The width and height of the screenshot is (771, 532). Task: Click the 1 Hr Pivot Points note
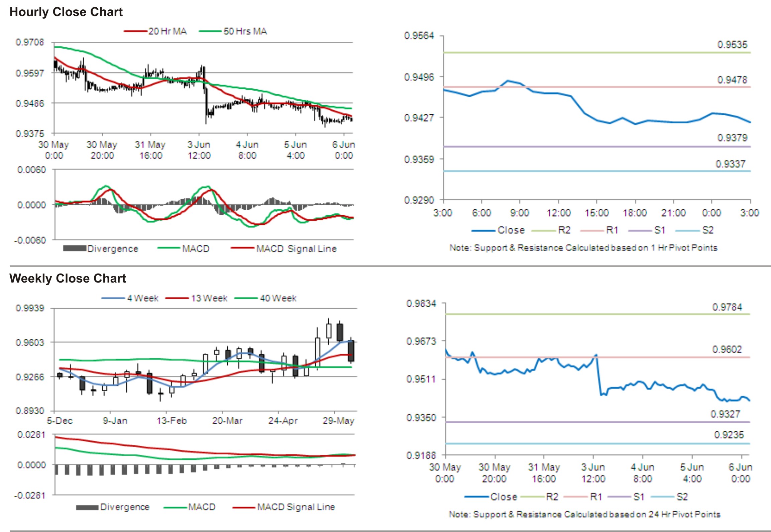(x=583, y=248)
